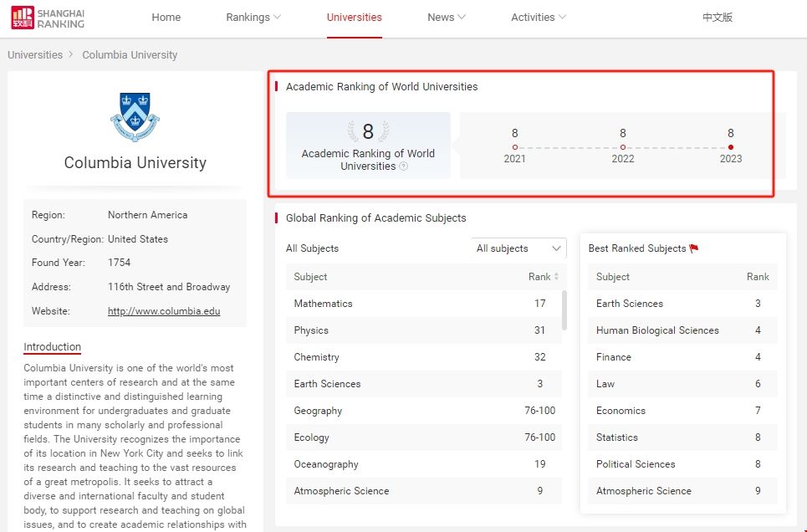Click the laurel-wreathed rank 8 badge

tap(368, 131)
